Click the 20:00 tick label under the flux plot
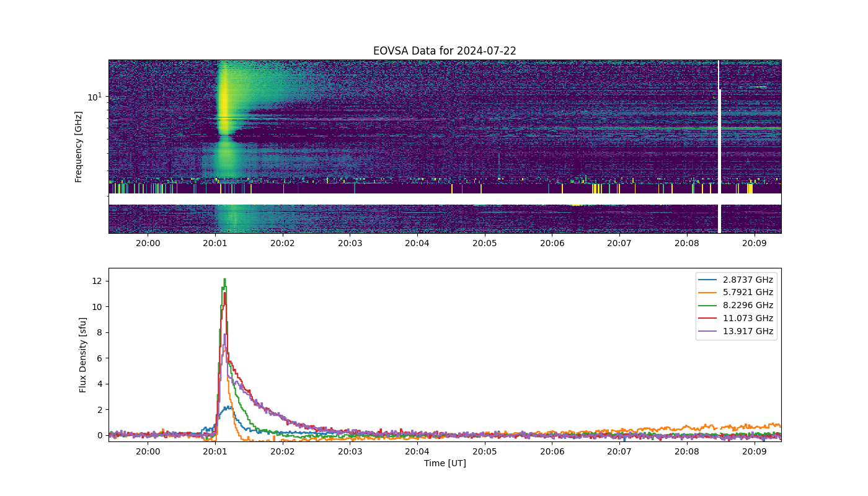The width and height of the screenshot is (868, 496). pyautogui.click(x=148, y=452)
